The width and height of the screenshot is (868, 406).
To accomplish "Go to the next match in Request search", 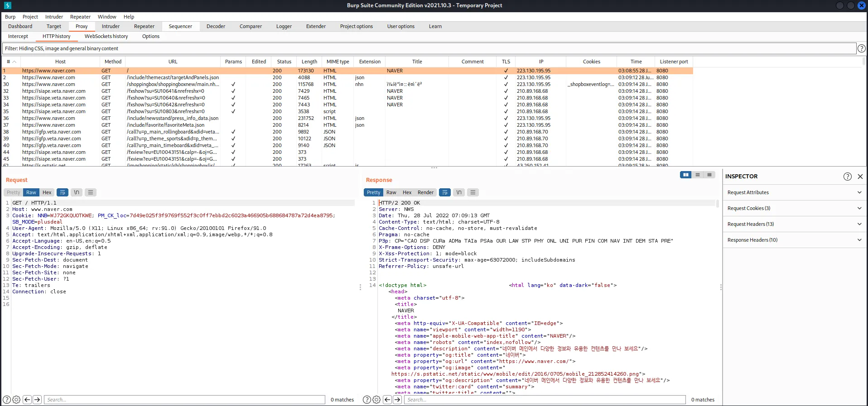I will pyautogui.click(x=37, y=400).
